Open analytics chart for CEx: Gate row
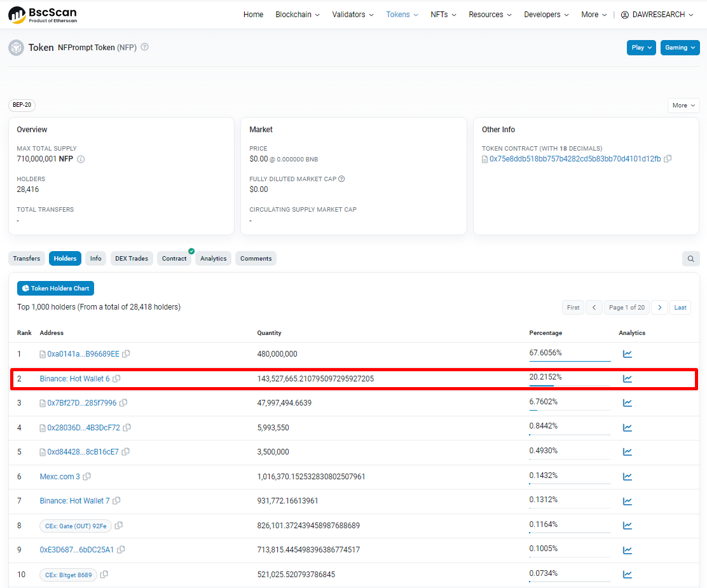Image resolution: width=707 pixels, height=588 pixels. click(627, 526)
